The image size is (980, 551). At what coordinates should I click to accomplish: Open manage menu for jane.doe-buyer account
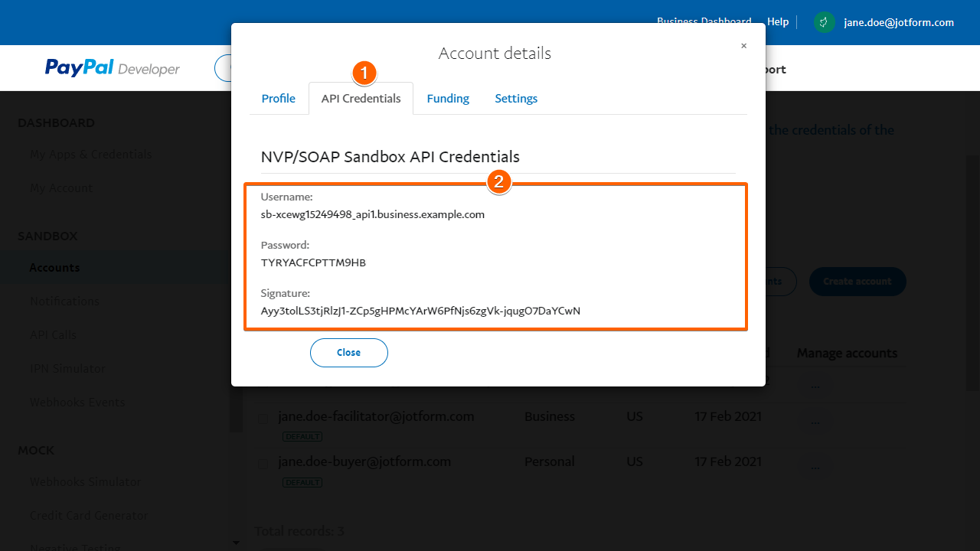coord(815,466)
